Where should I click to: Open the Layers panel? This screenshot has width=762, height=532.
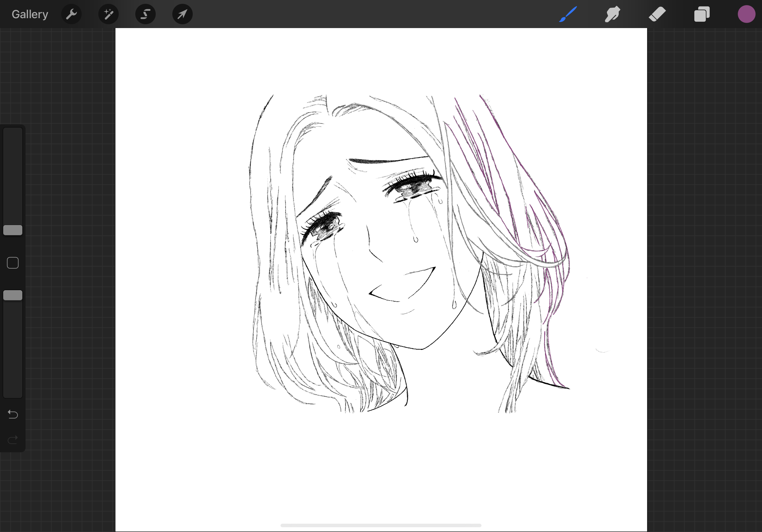point(702,14)
